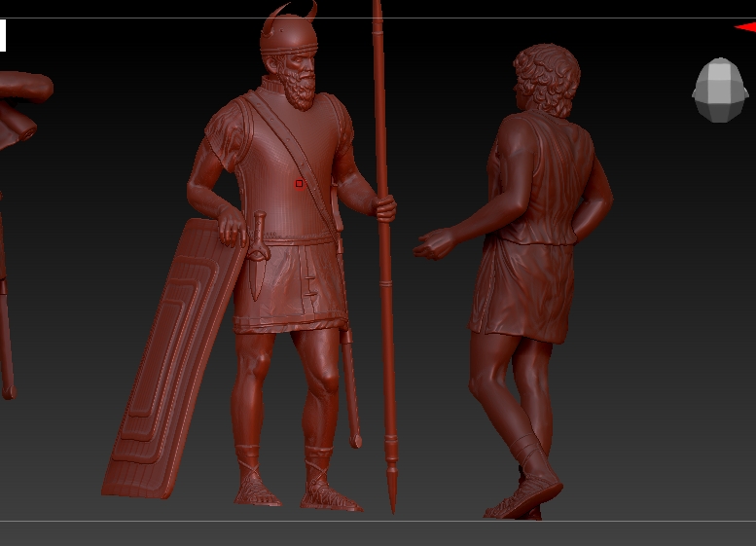Screen dimensions: 756x546
Task: Click the curly-haired figure's head
Action: pos(547,78)
